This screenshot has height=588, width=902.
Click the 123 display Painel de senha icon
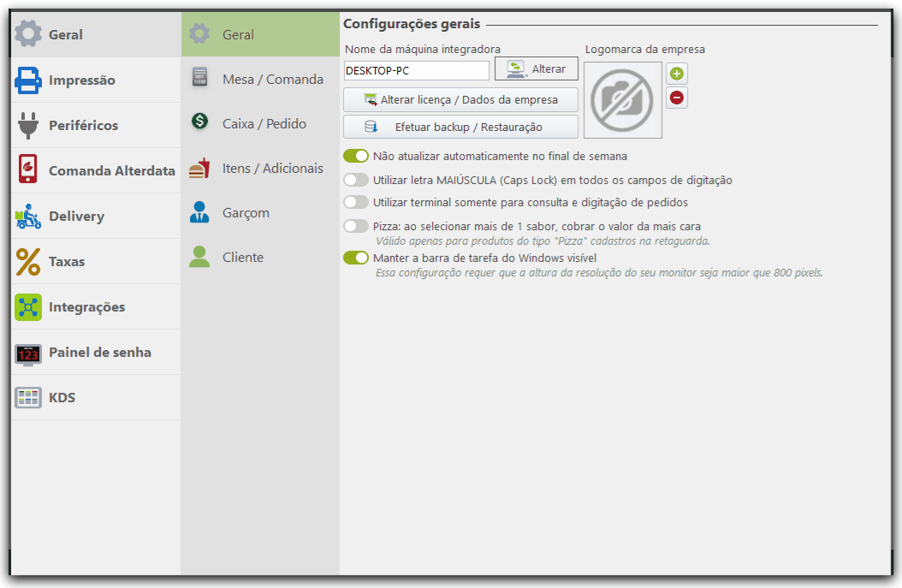[28, 353]
